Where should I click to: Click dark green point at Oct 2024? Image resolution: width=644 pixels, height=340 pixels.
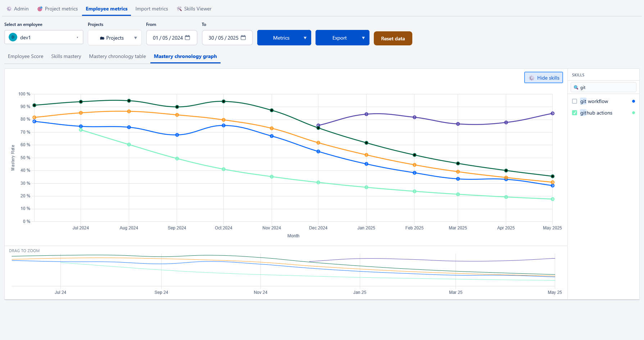pyautogui.click(x=223, y=101)
